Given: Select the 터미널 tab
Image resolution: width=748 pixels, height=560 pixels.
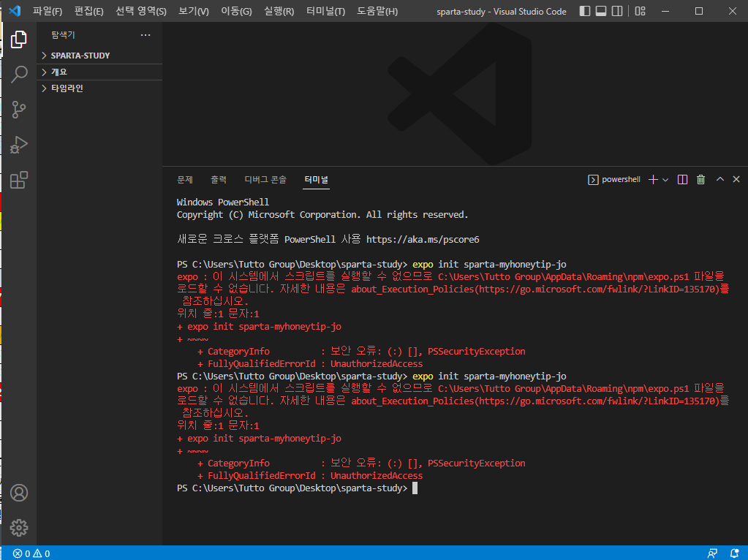Looking at the screenshot, I should [x=317, y=179].
